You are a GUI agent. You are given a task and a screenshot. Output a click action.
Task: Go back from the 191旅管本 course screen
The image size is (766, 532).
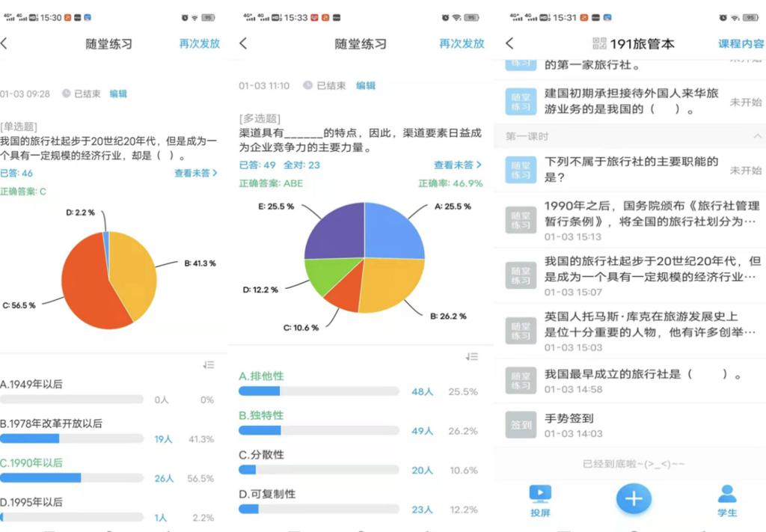coord(510,44)
